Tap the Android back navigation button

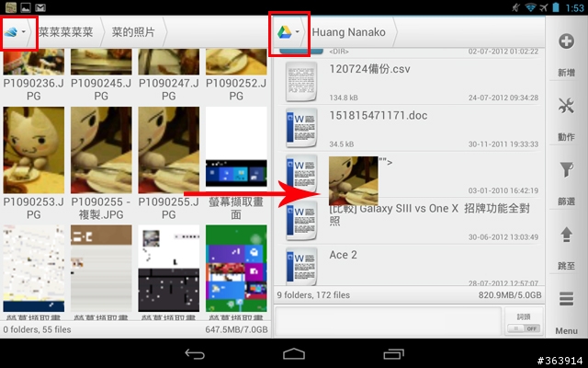coord(195,353)
